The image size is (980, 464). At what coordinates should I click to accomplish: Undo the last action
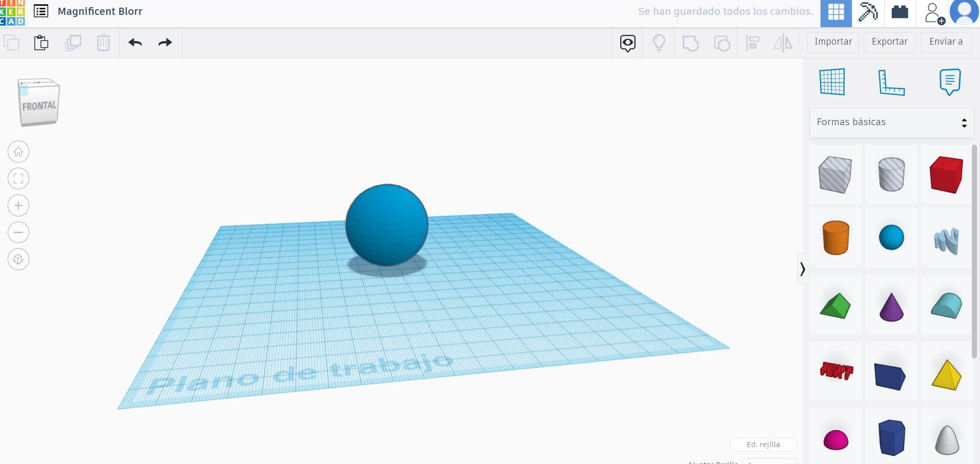pyautogui.click(x=135, y=43)
